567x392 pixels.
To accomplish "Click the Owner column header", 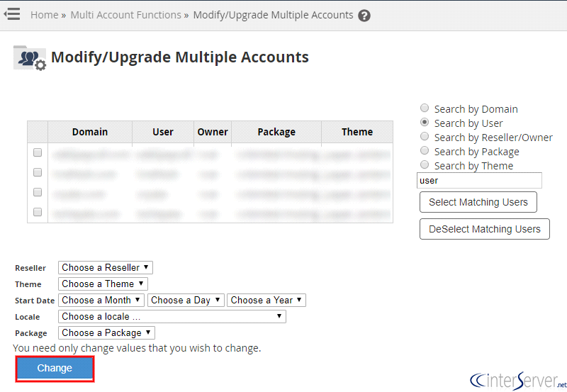I will [213, 132].
